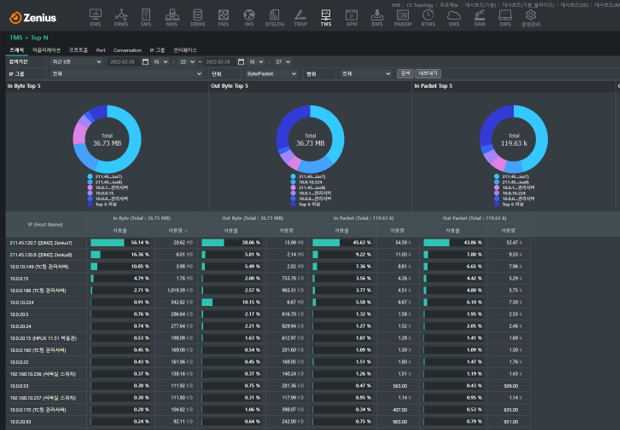
Task: Click the DBMS module icon
Action: coord(197,16)
